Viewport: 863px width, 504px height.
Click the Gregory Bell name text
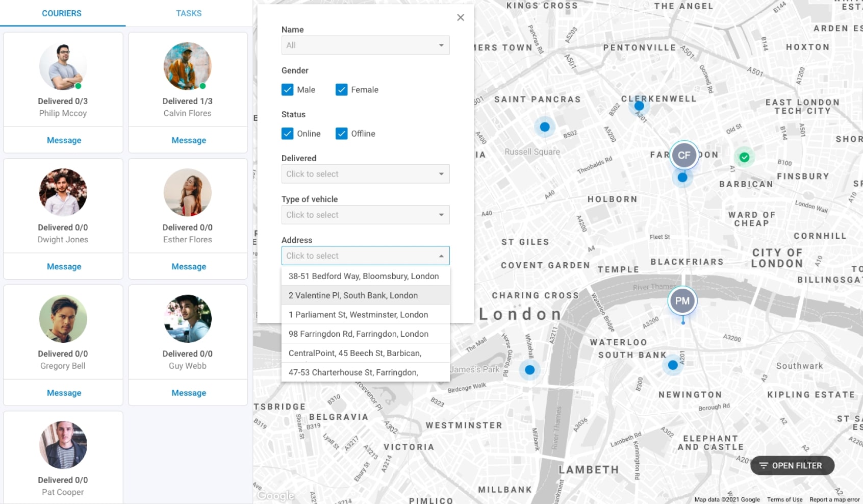click(x=63, y=366)
